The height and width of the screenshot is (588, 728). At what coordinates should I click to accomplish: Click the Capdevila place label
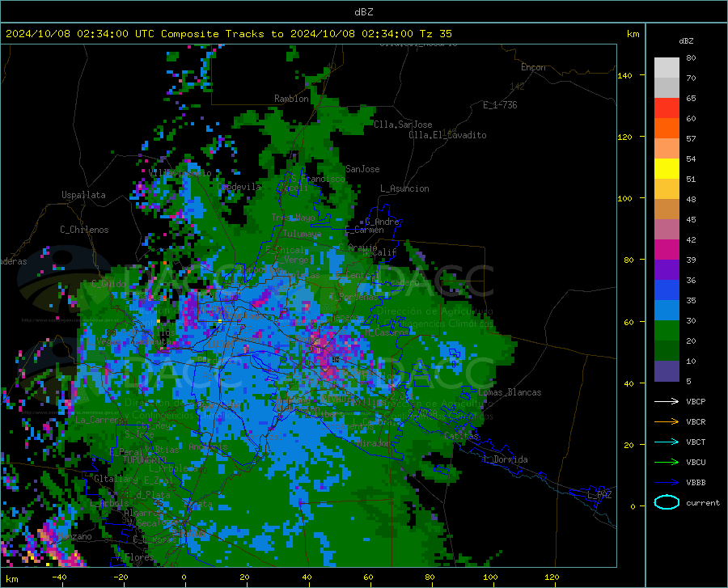(239, 187)
